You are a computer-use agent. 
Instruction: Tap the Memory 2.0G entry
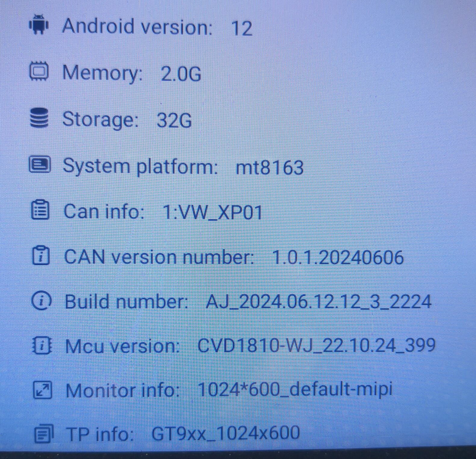tap(132, 73)
